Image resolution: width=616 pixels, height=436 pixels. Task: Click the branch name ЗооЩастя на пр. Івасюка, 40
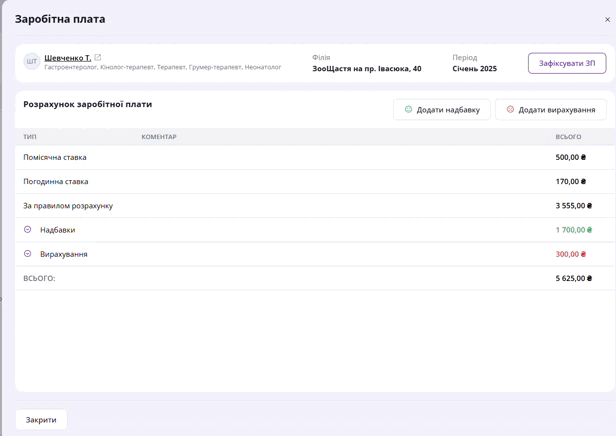coord(367,69)
